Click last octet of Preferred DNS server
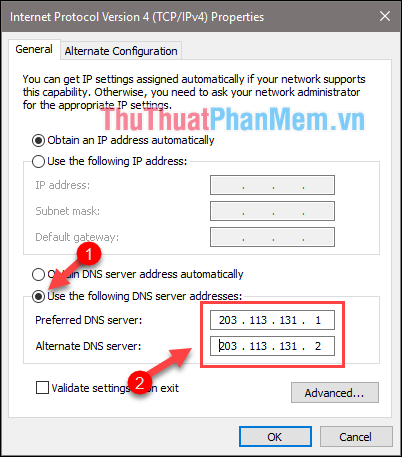The image size is (402, 457). pos(318,320)
